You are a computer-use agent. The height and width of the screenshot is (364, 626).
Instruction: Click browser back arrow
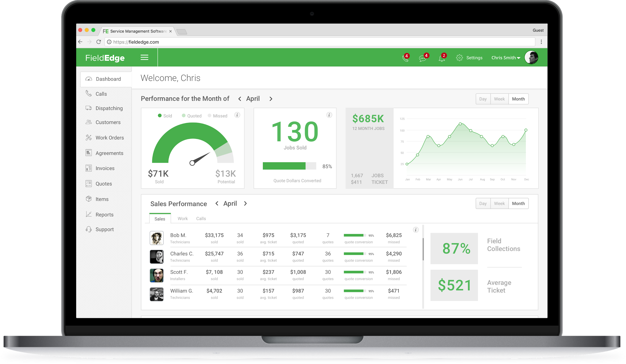coord(80,42)
